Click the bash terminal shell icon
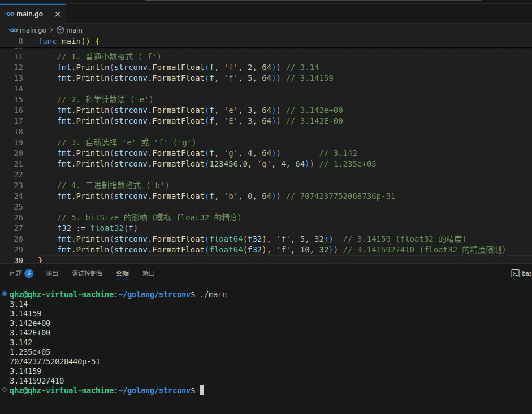This screenshot has width=532, height=414. click(x=515, y=273)
